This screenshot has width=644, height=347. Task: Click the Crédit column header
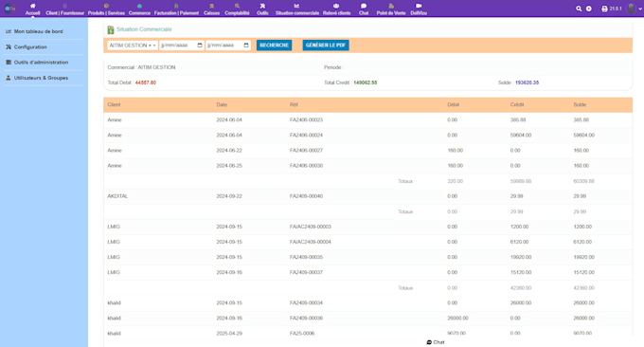[x=517, y=105]
